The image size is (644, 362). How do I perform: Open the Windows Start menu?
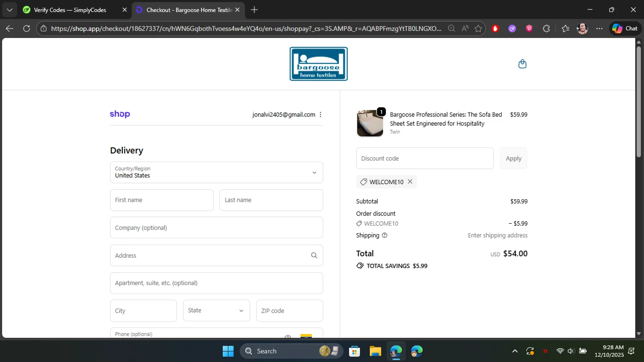tap(228, 351)
